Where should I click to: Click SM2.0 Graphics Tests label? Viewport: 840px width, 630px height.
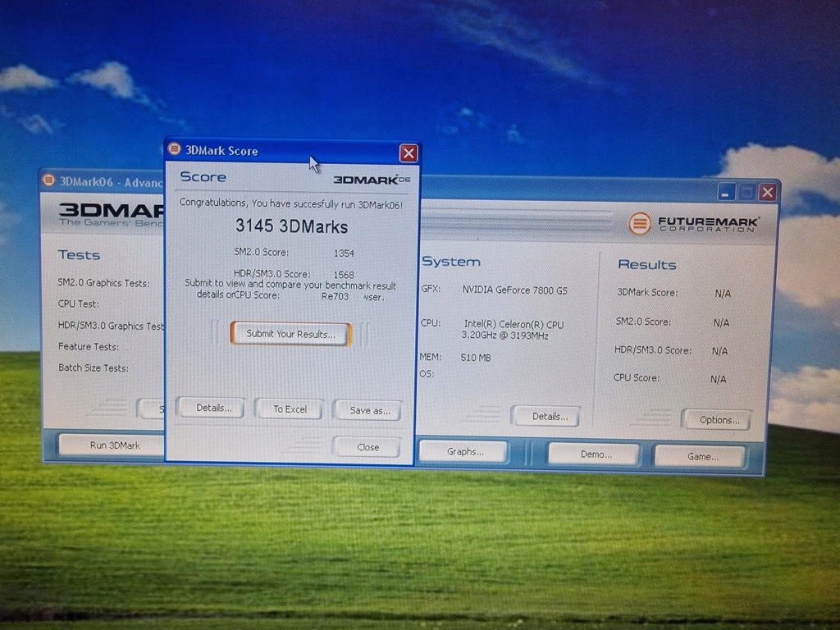click(103, 283)
